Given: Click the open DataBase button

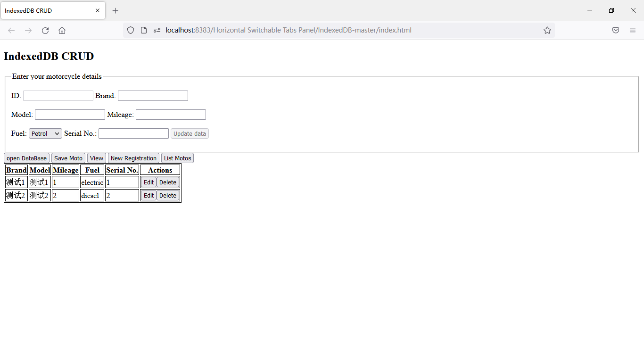Looking at the screenshot, I should [x=26, y=157].
